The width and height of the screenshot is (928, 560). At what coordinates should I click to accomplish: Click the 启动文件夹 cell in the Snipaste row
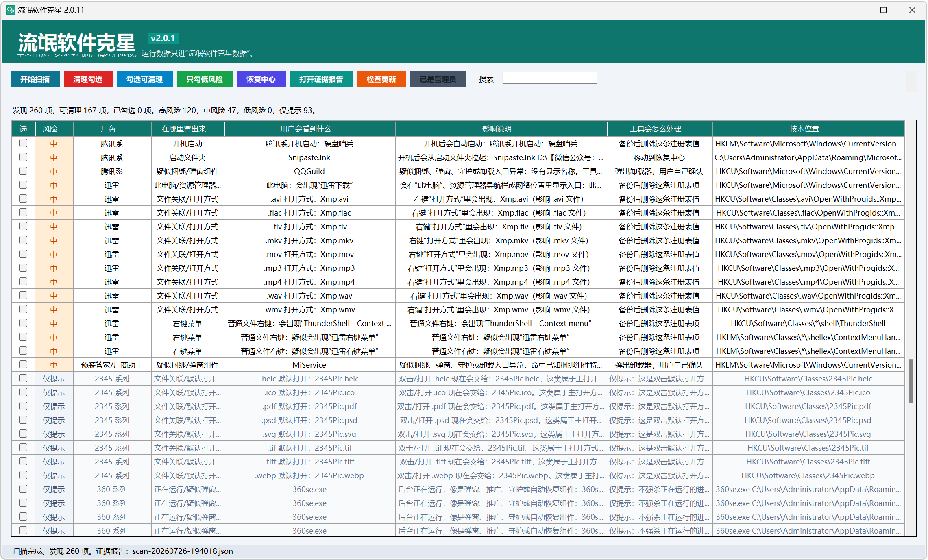coord(187,158)
